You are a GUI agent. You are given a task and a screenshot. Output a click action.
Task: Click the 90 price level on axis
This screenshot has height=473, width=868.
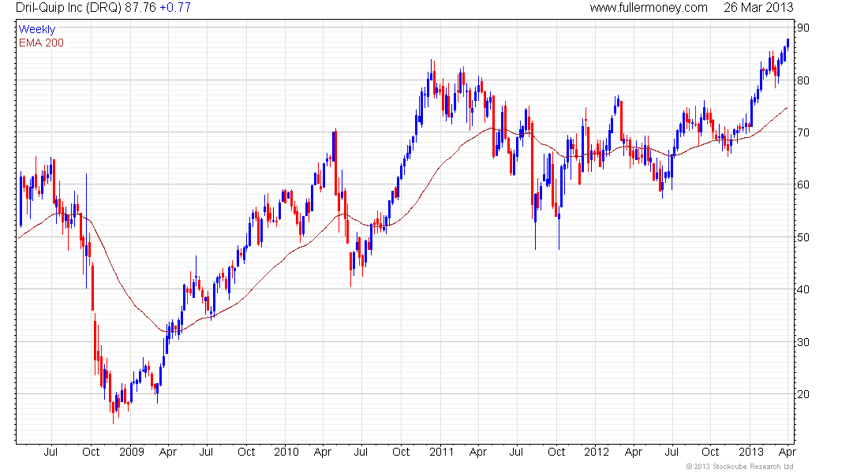(803, 28)
